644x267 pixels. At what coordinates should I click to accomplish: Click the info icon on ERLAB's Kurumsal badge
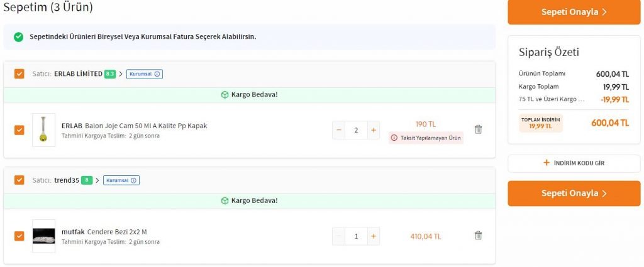[x=157, y=74]
